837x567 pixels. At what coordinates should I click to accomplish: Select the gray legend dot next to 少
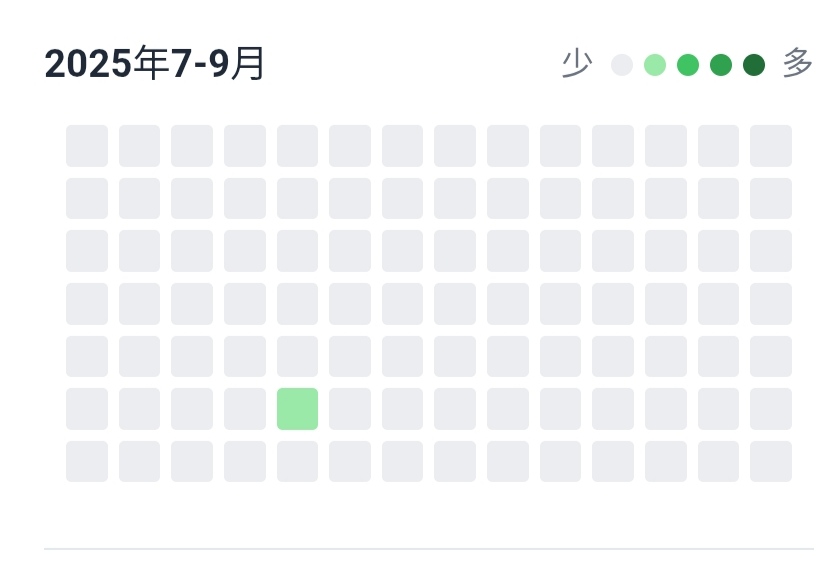[x=622, y=65]
